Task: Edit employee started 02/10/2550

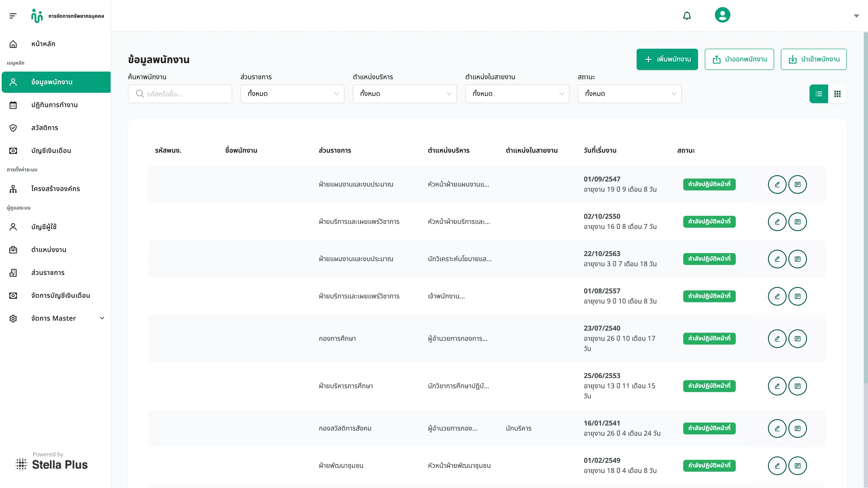Action: point(777,222)
